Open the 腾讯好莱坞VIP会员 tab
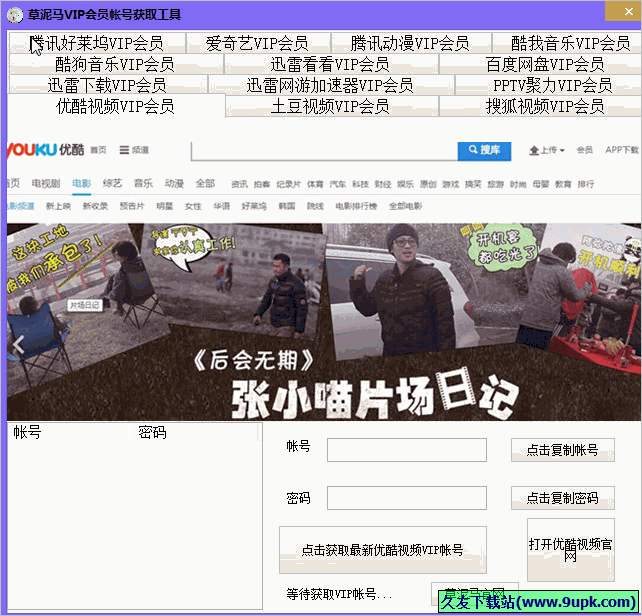Viewport: 642px width, 616px height. (x=97, y=43)
